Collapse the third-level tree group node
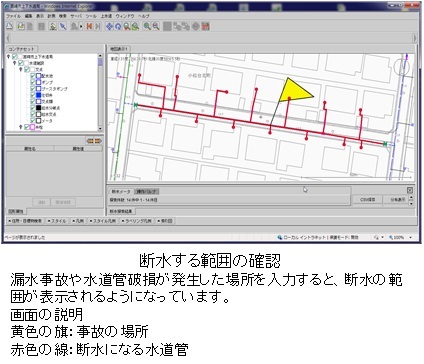424x364 pixels. [21, 69]
